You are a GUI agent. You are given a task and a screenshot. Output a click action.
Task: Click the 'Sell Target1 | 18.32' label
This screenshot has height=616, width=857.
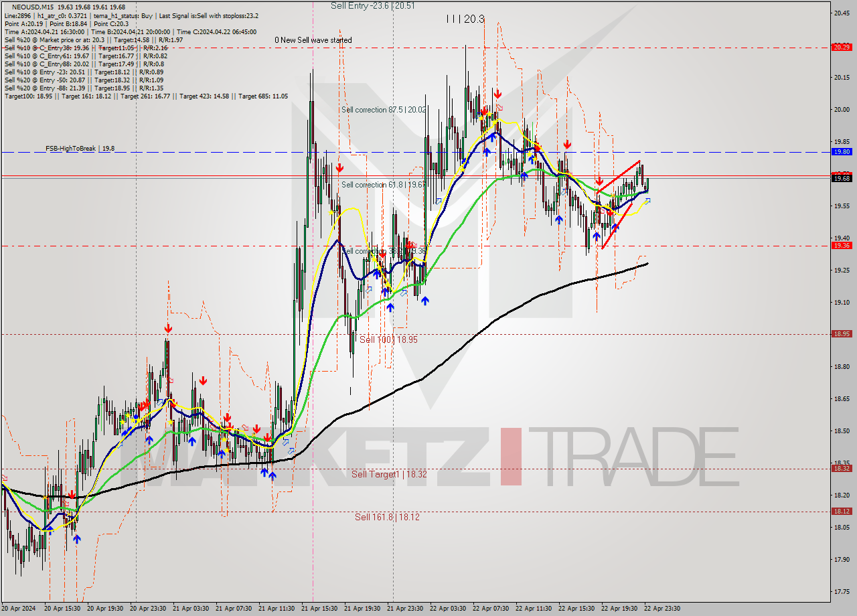tap(389, 474)
